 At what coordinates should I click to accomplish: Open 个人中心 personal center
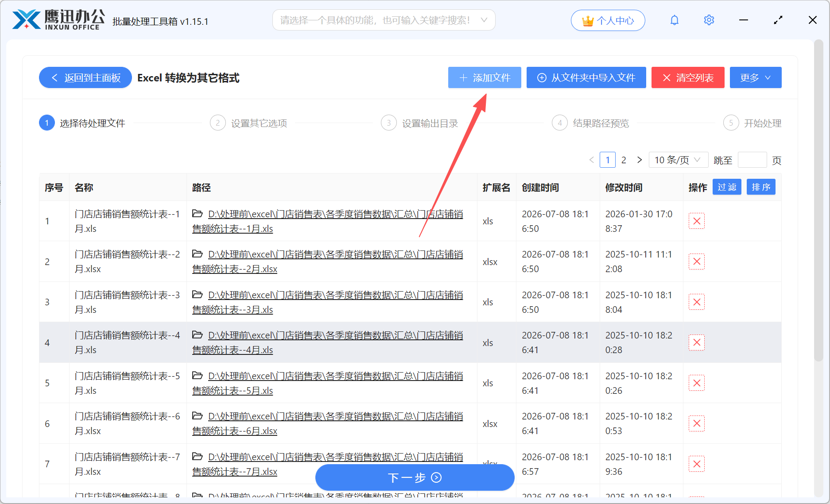608,20
